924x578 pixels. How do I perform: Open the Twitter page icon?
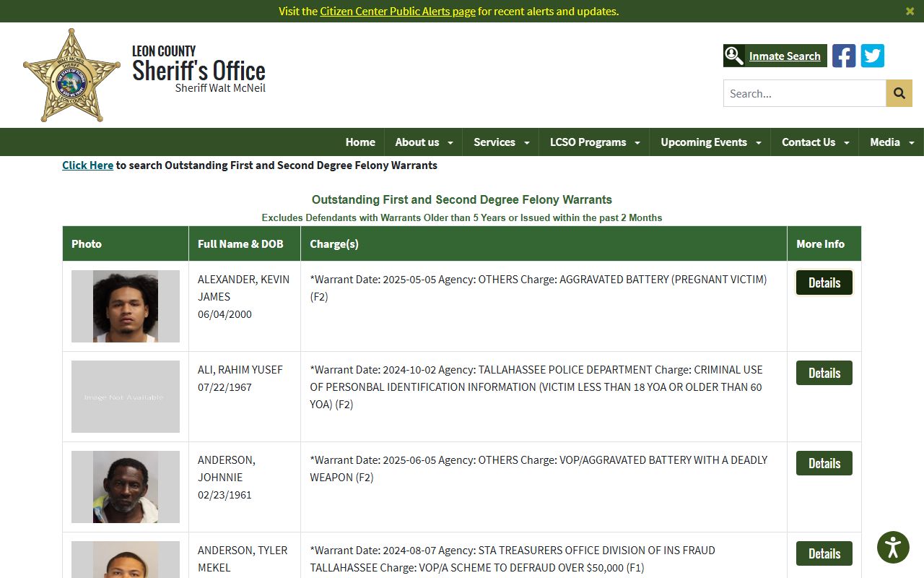873,56
